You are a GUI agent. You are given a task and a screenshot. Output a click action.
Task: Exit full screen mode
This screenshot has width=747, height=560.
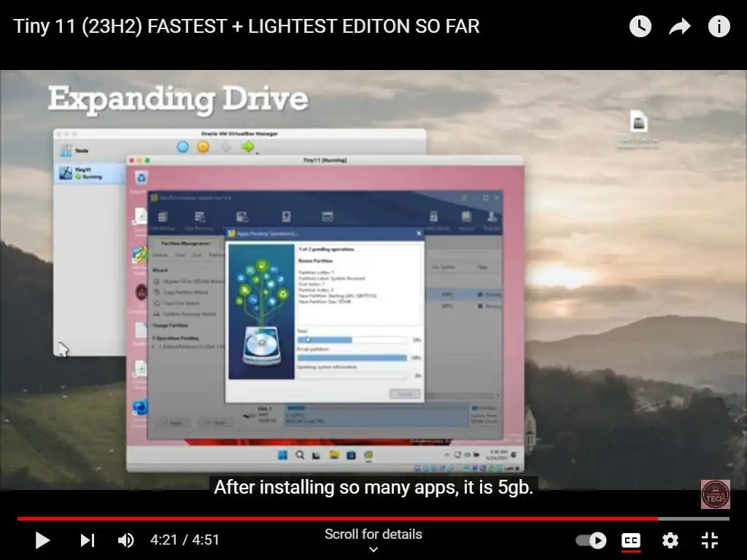(x=709, y=540)
